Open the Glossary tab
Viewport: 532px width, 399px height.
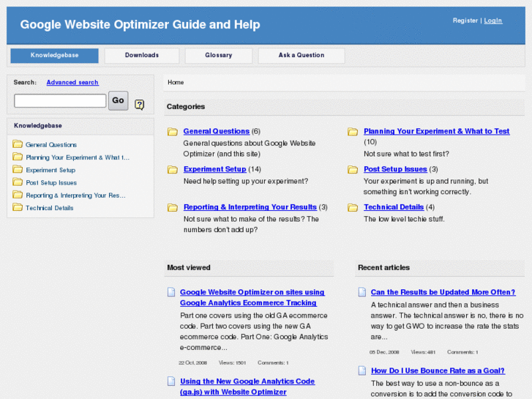coord(219,56)
